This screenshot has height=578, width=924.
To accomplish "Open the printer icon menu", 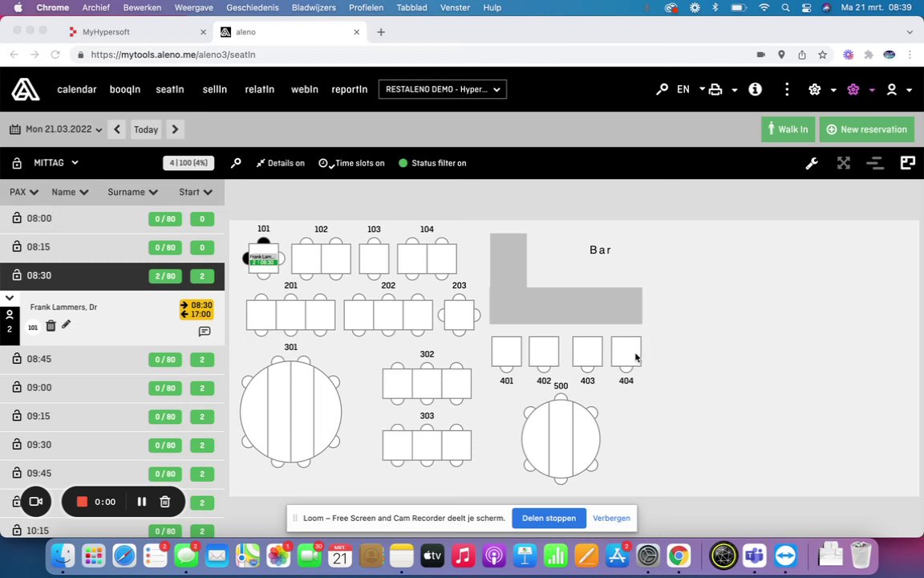I will [x=715, y=90].
